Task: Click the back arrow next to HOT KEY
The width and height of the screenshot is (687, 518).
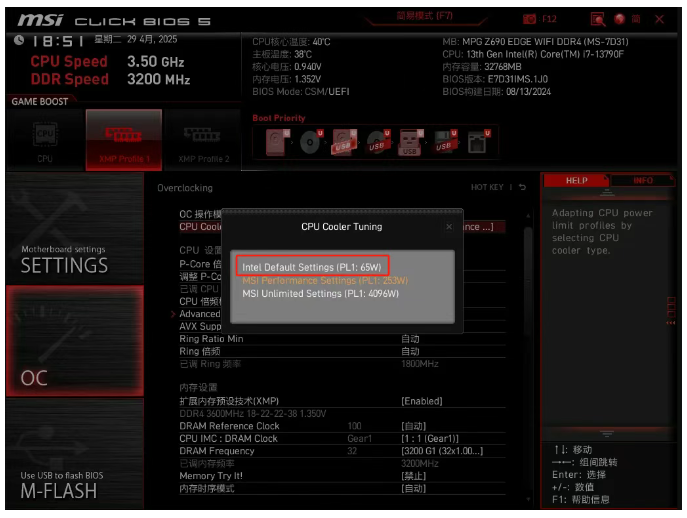Action: [x=522, y=187]
